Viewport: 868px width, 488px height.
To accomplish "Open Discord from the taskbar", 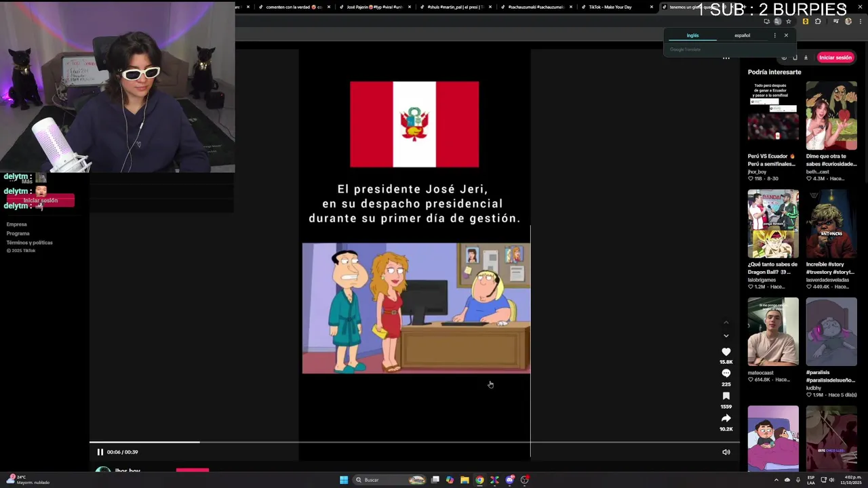I will [x=510, y=480].
